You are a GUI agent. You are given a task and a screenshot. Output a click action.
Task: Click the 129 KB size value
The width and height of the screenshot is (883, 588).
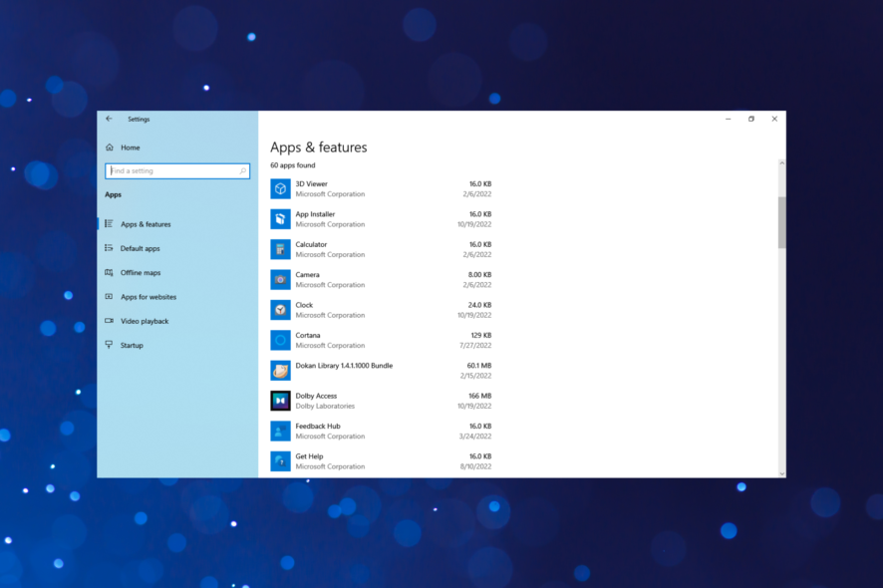coord(481,335)
